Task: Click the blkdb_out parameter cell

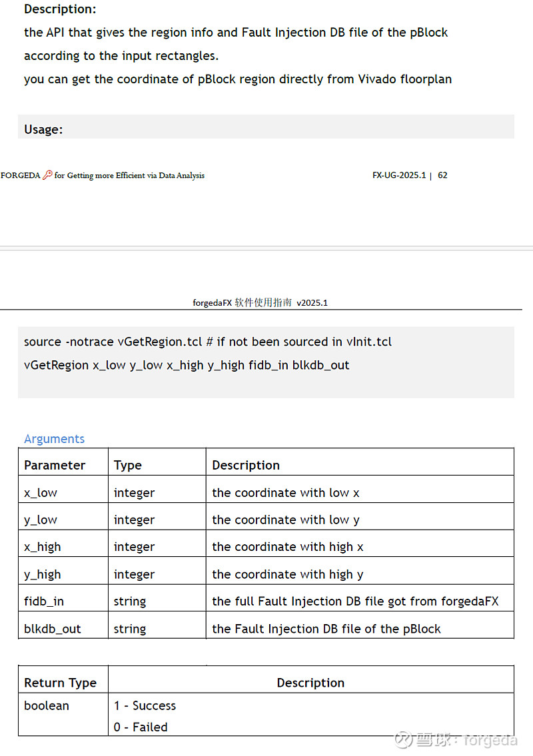Action: (63, 626)
